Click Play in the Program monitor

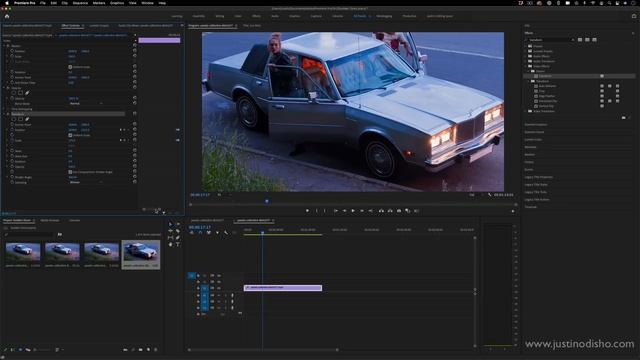(353, 211)
